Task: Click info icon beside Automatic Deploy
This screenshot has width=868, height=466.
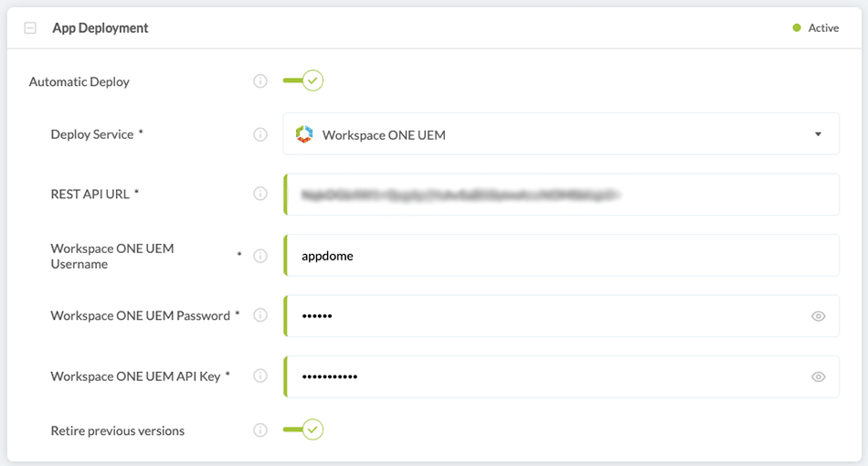Action: tap(260, 81)
